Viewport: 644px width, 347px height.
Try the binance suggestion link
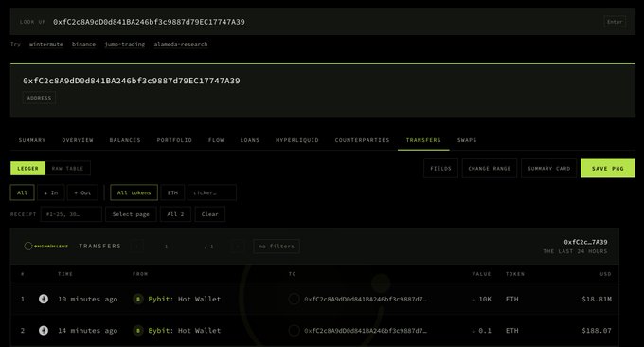tap(83, 44)
